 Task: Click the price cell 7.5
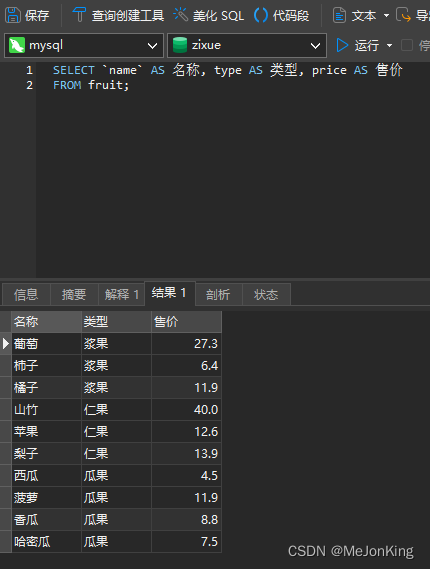tap(187, 542)
